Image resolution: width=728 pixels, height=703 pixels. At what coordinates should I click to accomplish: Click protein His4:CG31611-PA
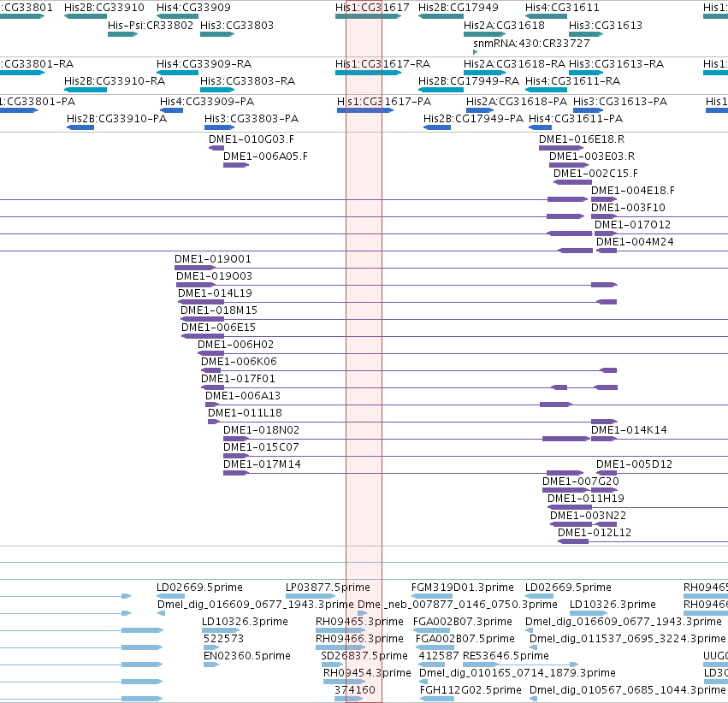(x=541, y=127)
